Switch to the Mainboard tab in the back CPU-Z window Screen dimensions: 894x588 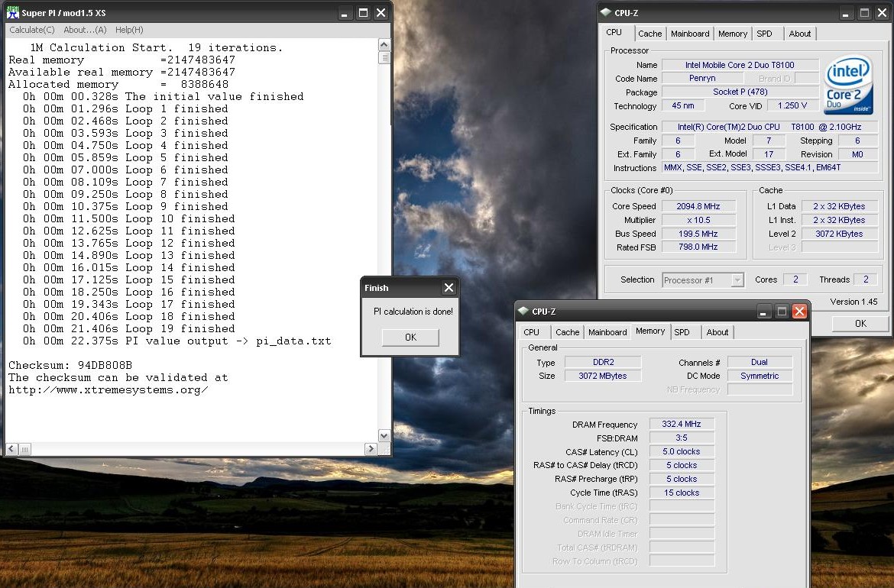[x=690, y=34]
